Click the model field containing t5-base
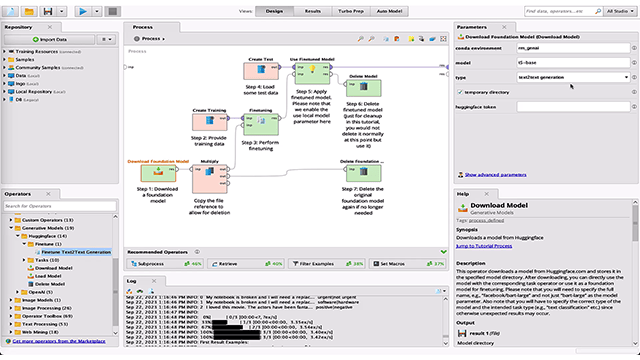The height and width of the screenshot is (360, 640). click(573, 62)
